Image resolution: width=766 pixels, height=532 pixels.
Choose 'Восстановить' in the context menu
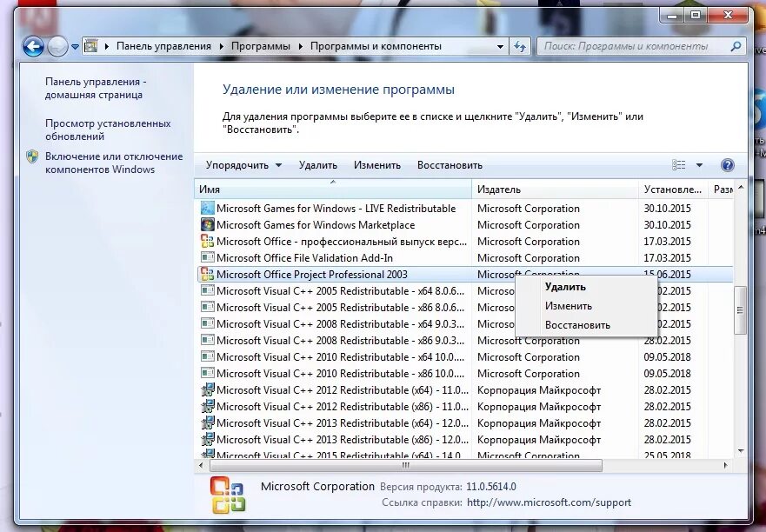[585, 325]
